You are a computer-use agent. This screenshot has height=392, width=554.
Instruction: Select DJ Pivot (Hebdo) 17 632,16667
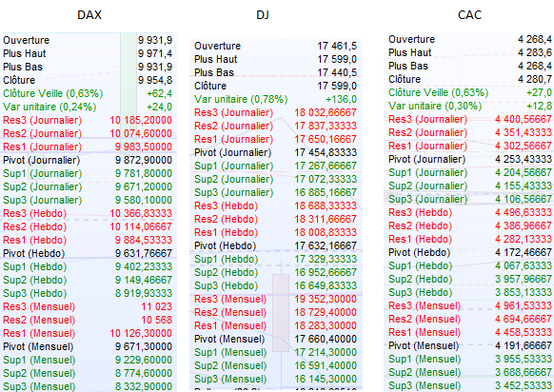pos(276,245)
